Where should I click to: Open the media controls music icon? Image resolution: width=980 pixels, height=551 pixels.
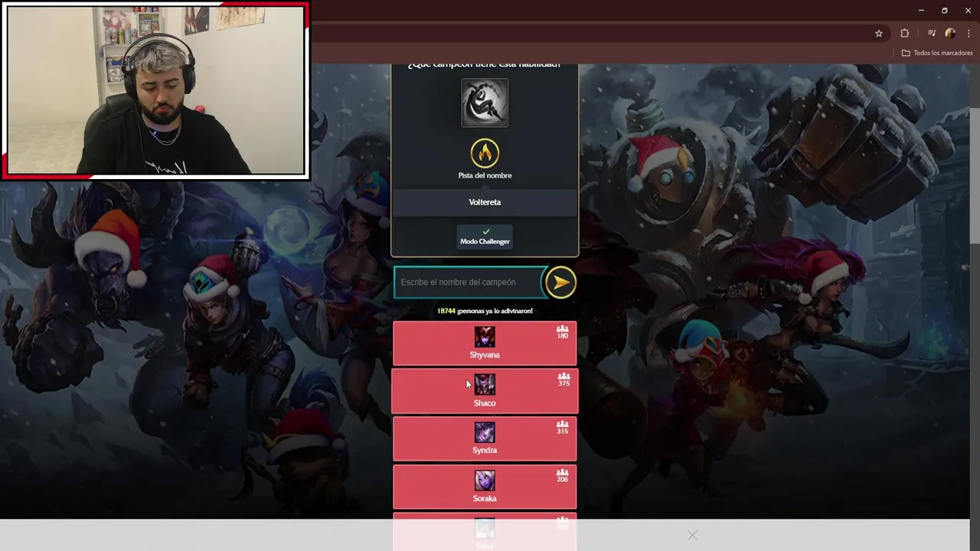pos(932,33)
